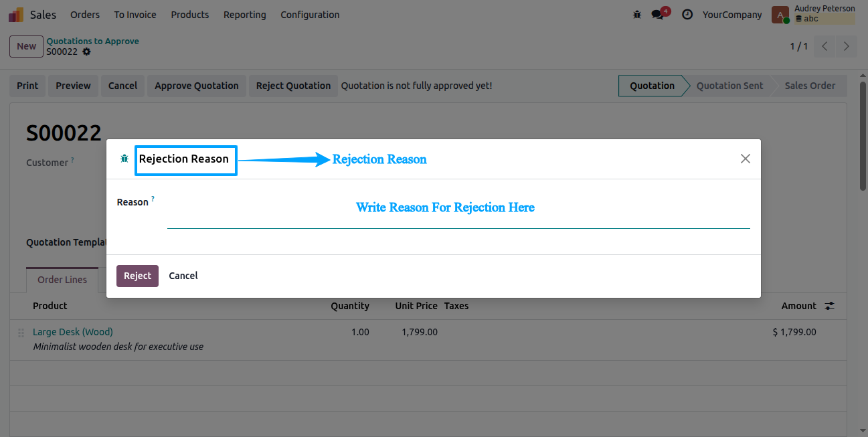The width and height of the screenshot is (868, 437).
Task: Click the Taxes column header
Action: pyautogui.click(x=456, y=306)
